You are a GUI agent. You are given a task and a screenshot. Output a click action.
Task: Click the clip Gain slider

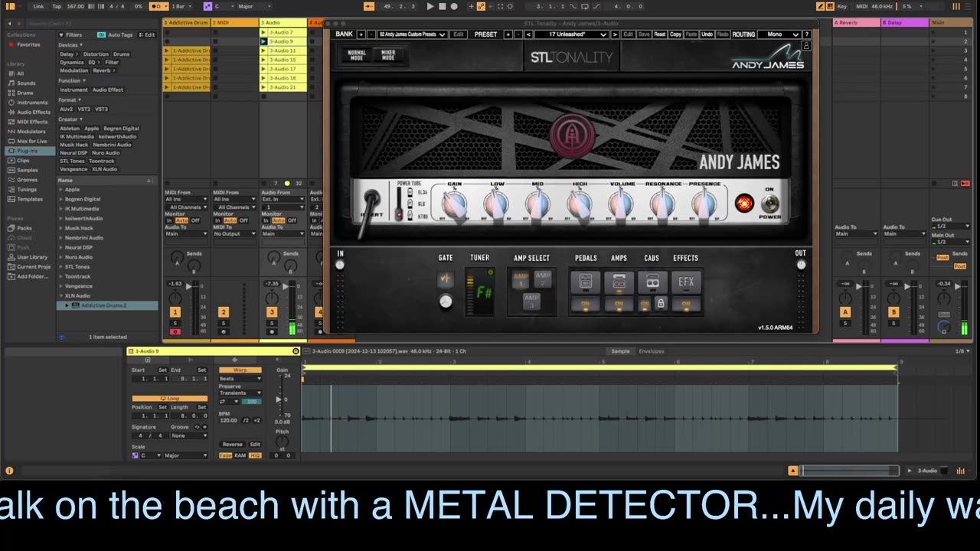(x=281, y=399)
